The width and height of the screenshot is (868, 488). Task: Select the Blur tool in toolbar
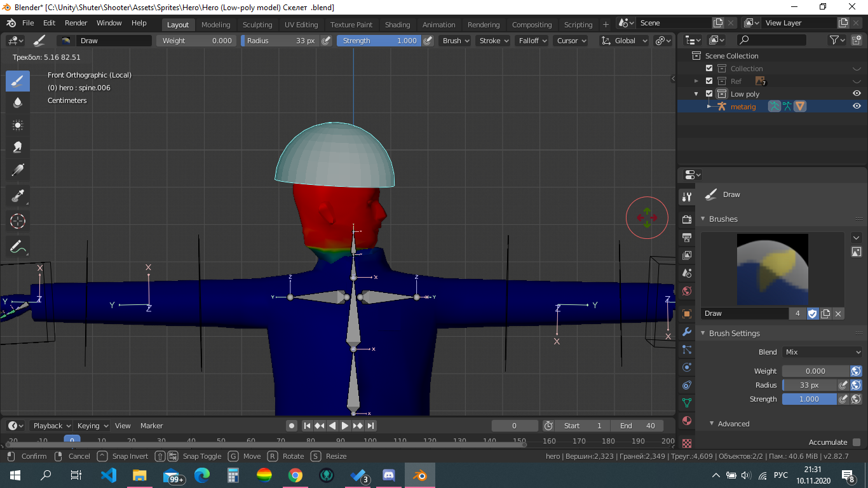coord(18,103)
